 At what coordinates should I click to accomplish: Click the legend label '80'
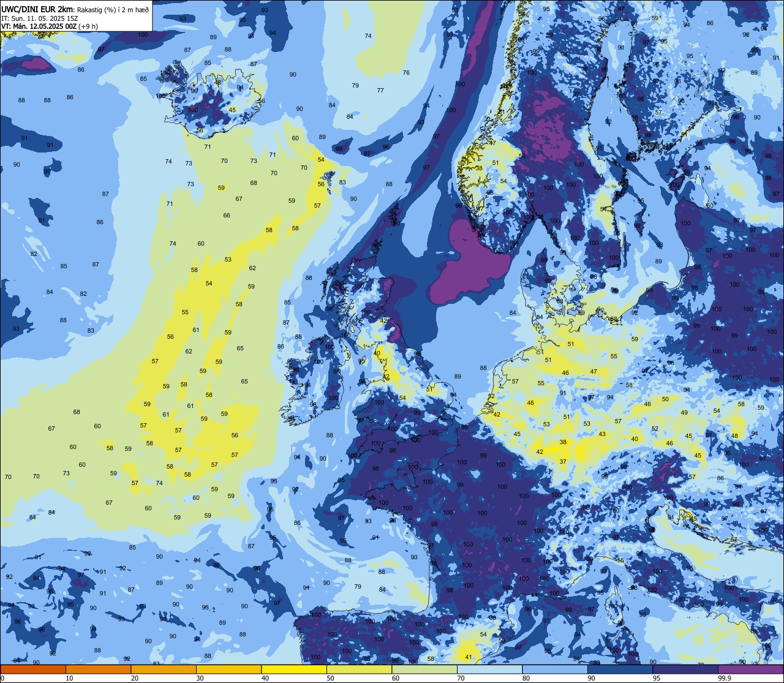(526, 678)
